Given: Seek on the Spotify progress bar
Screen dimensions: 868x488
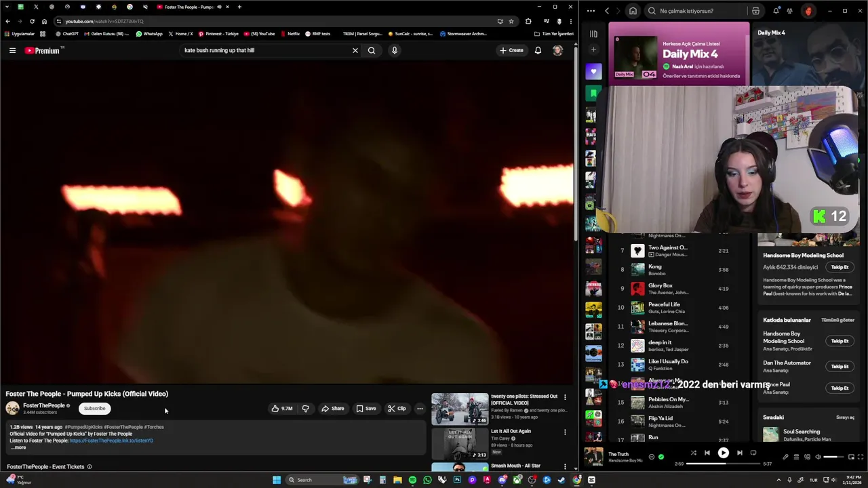Looking at the screenshot, I should click(x=723, y=464).
